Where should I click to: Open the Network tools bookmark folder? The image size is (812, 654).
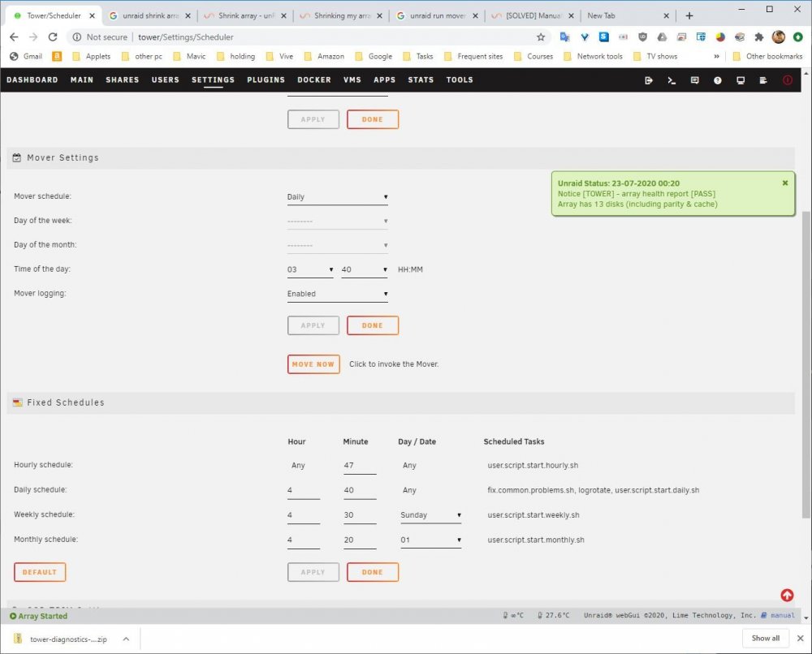[593, 57]
